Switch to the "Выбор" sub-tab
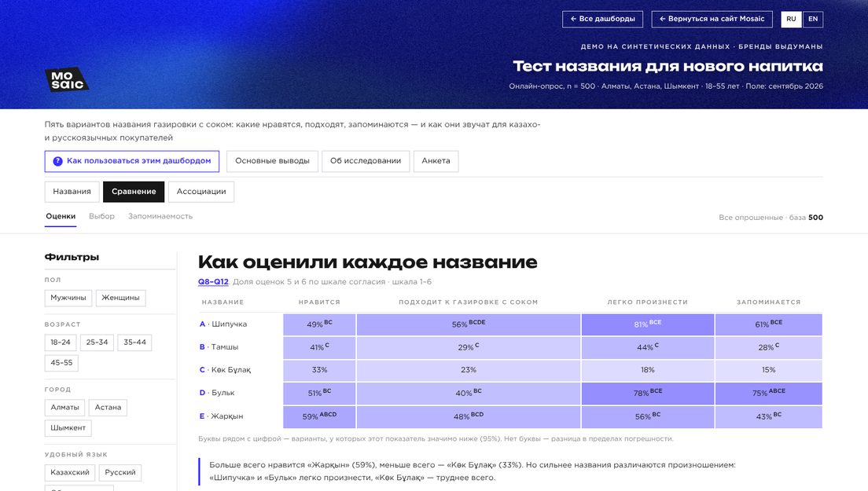 tap(102, 216)
